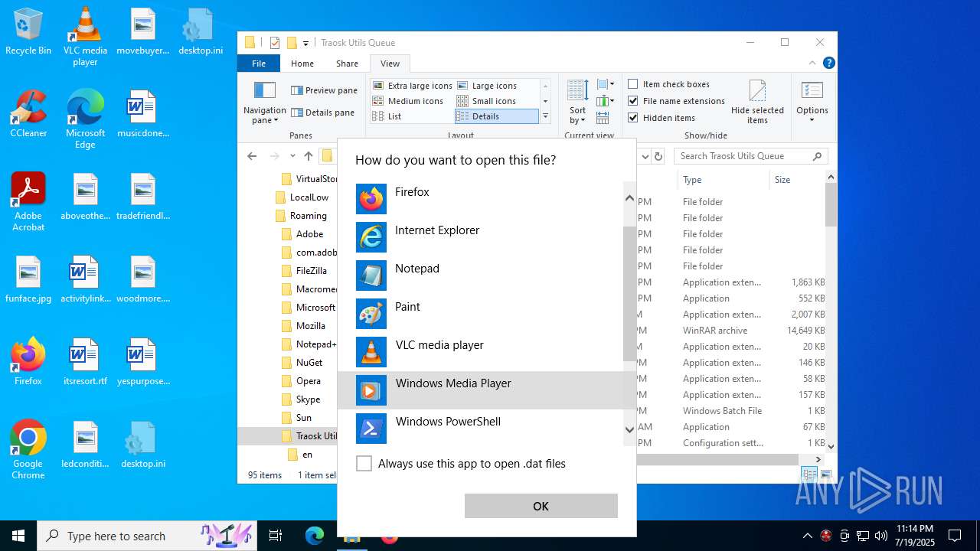This screenshot has width=980, height=551.
Task: Launch Microsoft Edge from taskbar
Action: (x=315, y=536)
